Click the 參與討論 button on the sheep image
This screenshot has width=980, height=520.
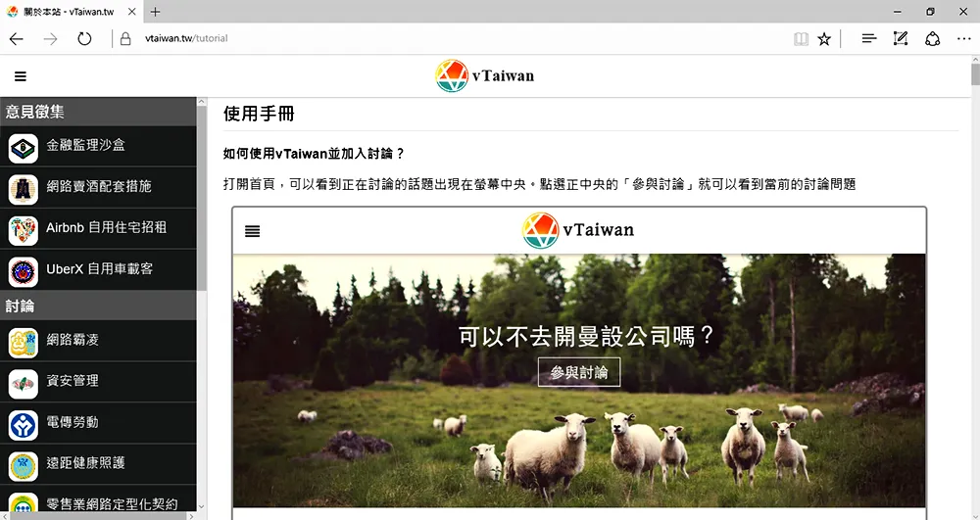(x=579, y=372)
